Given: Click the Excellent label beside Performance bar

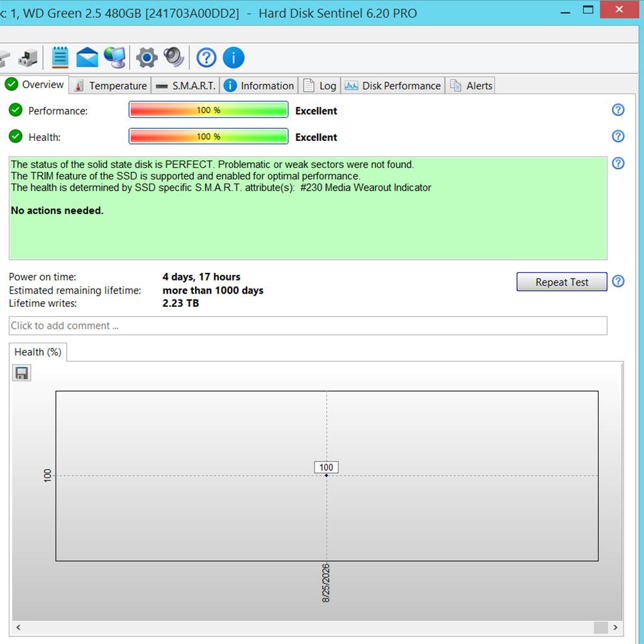Looking at the screenshot, I should 316,111.
